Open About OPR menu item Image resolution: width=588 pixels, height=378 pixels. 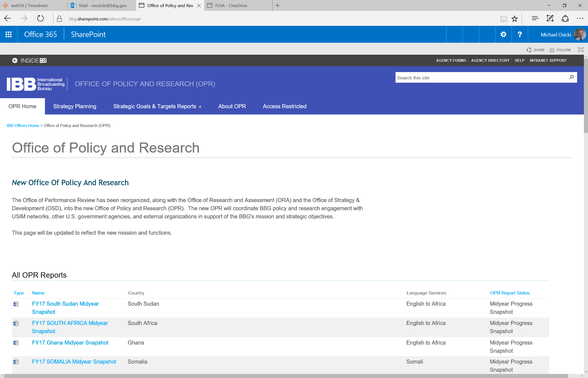coord(232,106)
